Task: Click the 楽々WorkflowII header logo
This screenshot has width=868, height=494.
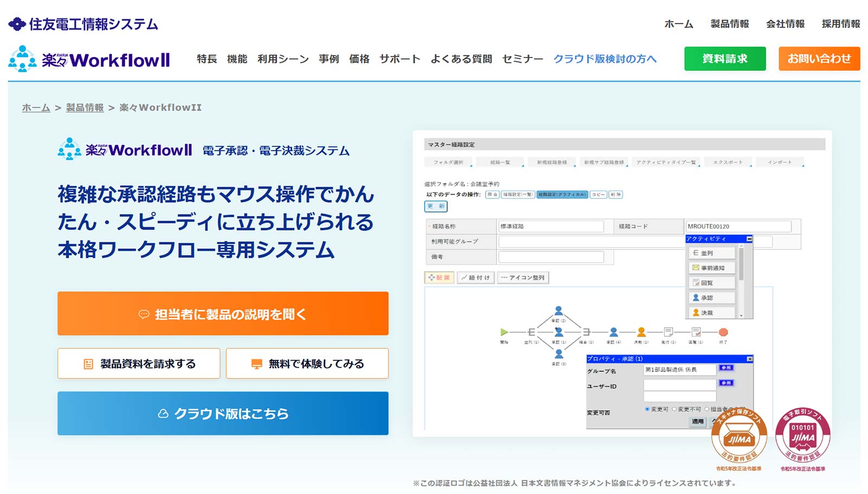Action: tap(89, 59)
